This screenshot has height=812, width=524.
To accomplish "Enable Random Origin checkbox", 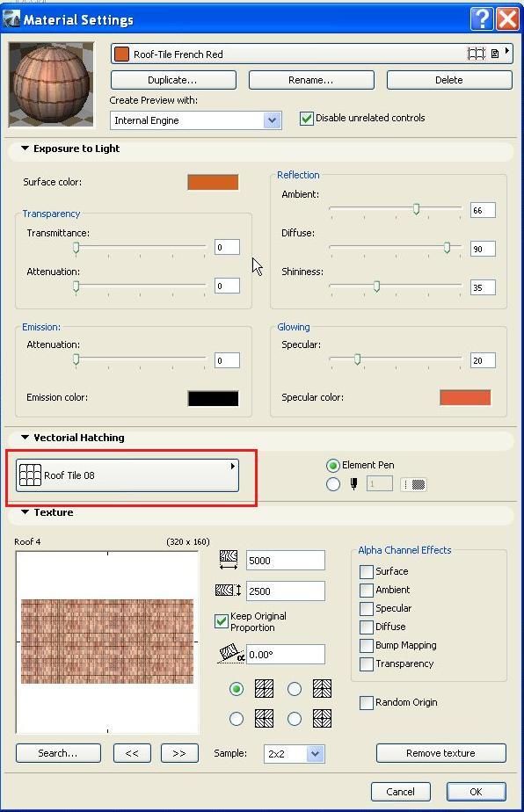I will [x=367, y=703].
